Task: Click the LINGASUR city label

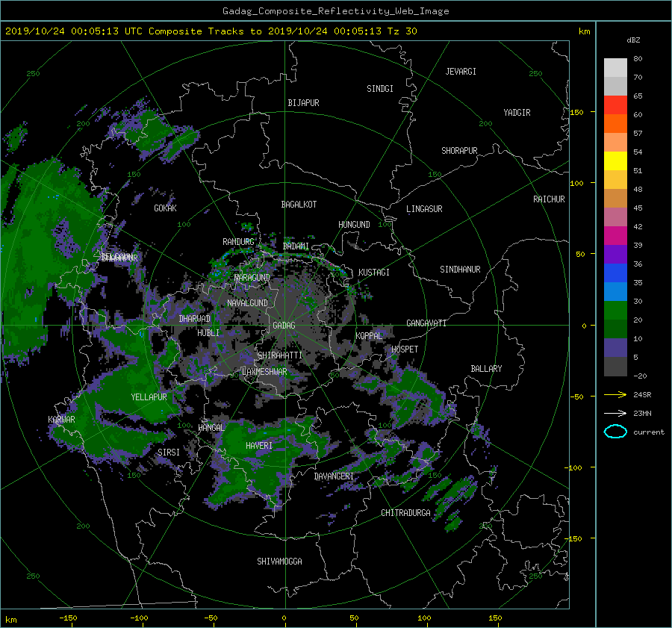Action: 424,209
